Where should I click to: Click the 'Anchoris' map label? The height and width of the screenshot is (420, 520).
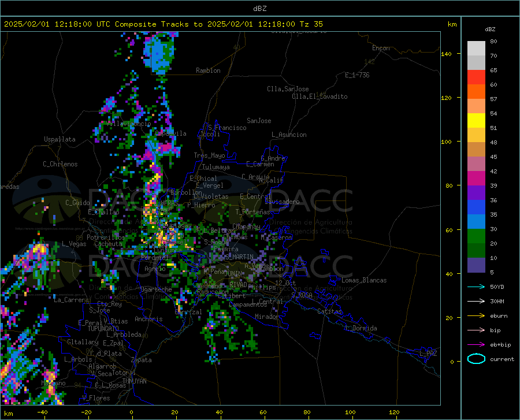148,319
